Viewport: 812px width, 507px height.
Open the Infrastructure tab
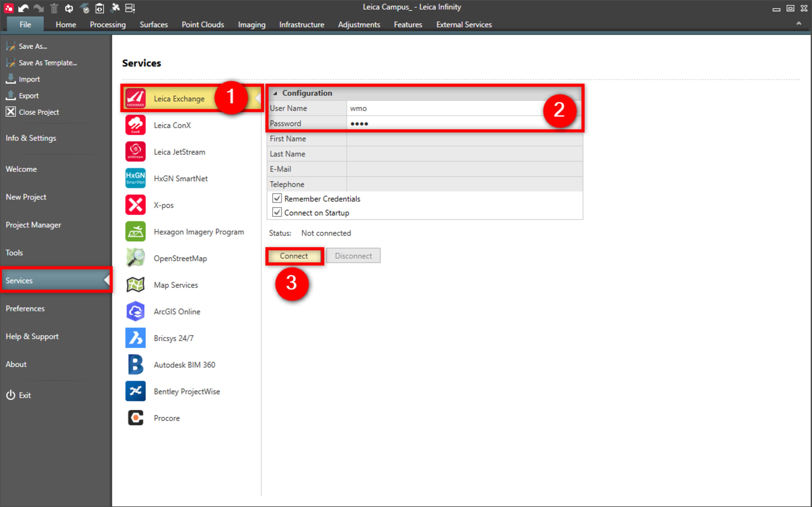[x=302, y=24]
